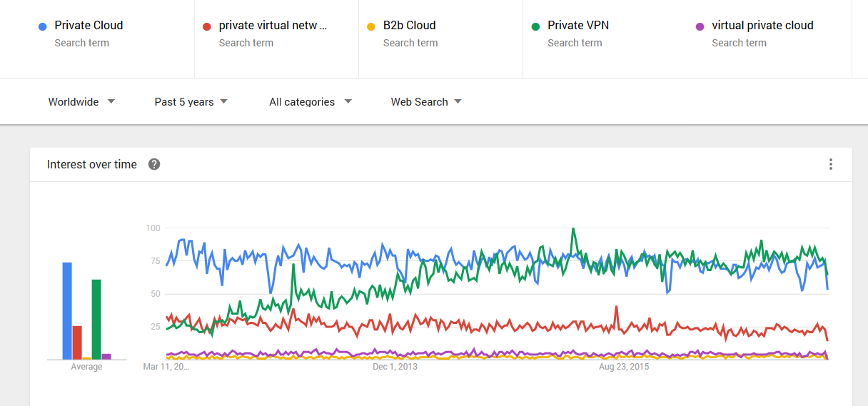Viewport: 868px width, 406px height.
Task: Expand the Worldwide region dropdown
Action: (81, 101)
